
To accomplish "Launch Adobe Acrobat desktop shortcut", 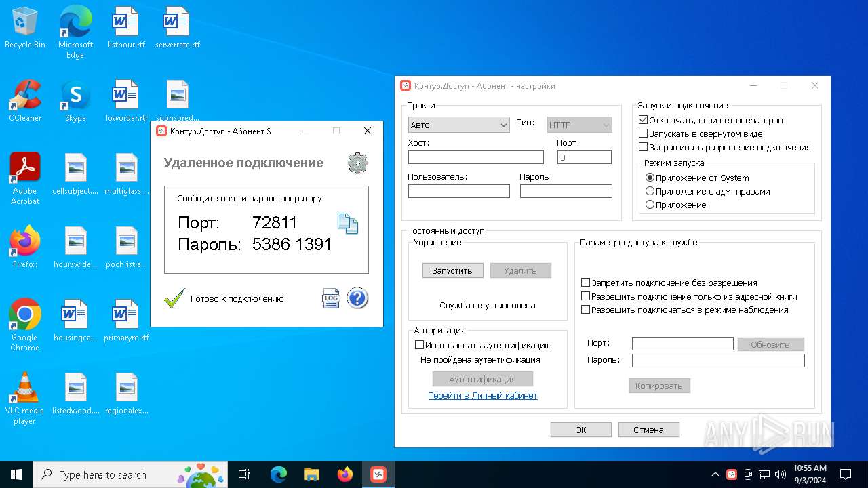I will [25, 179].
